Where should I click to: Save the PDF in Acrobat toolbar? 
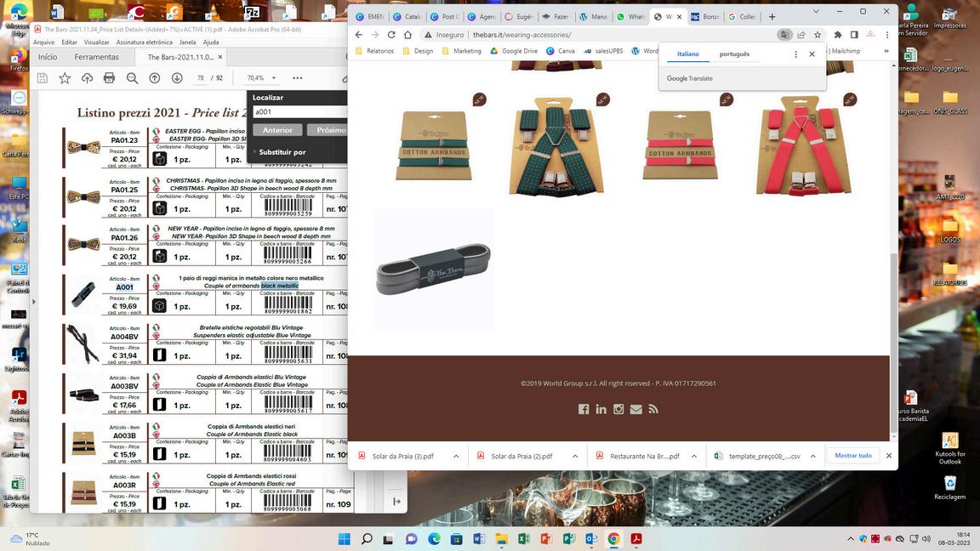[43, 78]
